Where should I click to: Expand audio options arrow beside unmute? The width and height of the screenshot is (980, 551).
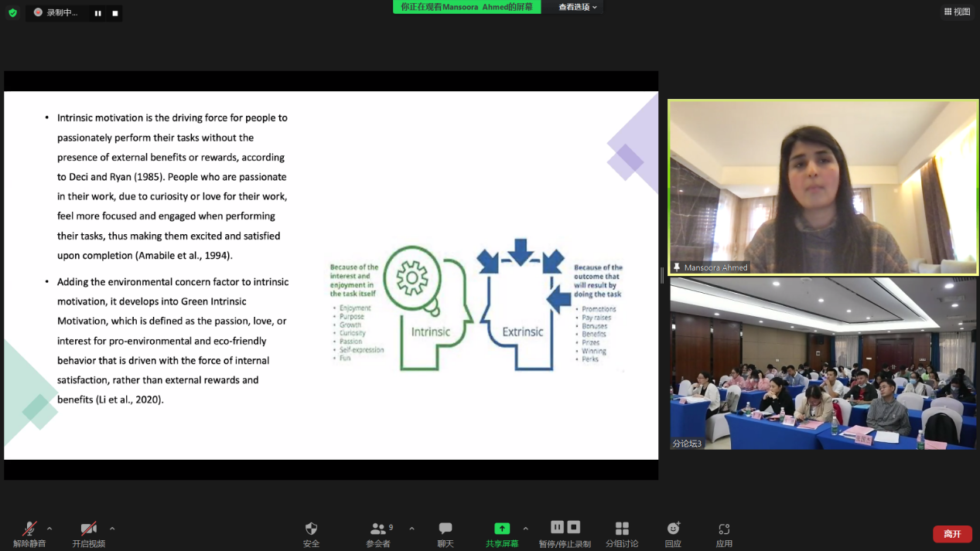click(x=50, y=529)
